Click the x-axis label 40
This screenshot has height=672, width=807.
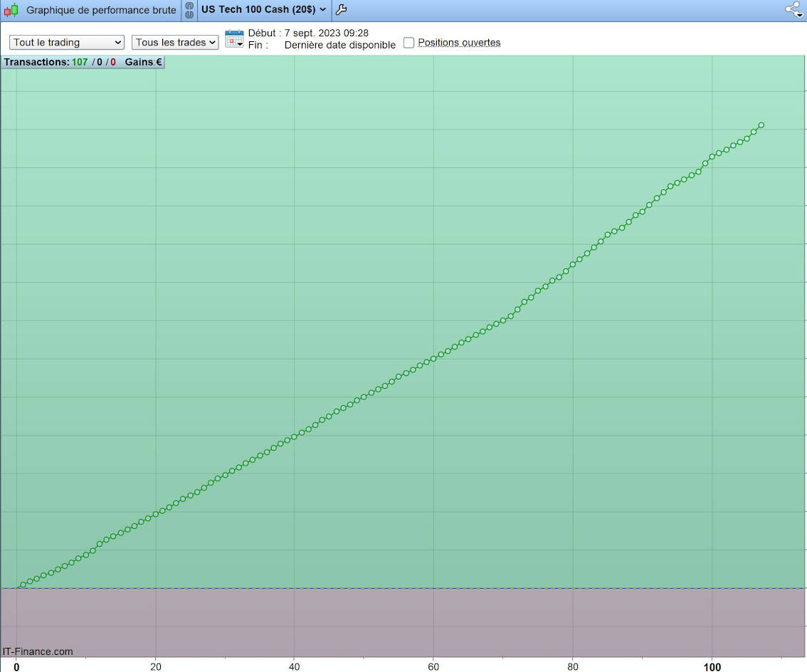click(x=295, y=667)
